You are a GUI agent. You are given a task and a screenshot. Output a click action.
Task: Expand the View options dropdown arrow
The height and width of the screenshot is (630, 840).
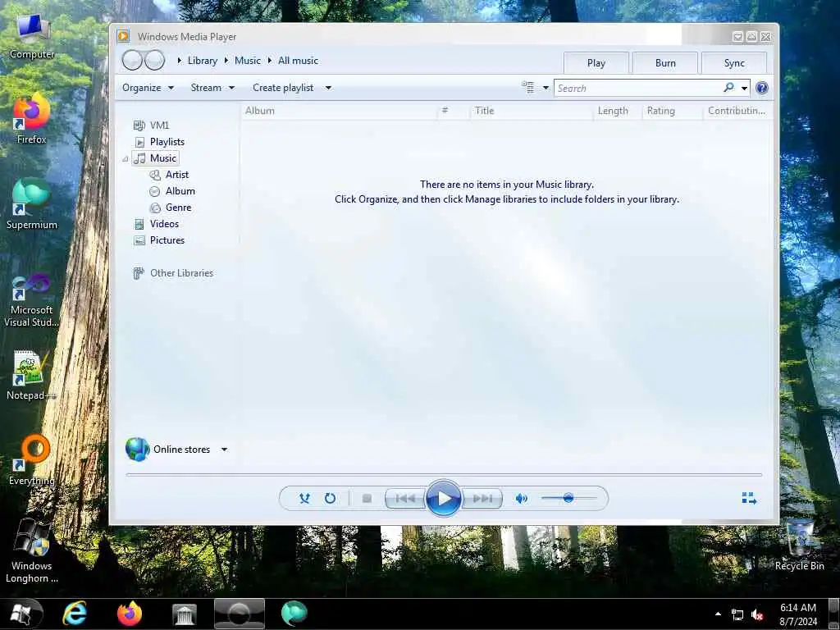[x=546, y=87]
